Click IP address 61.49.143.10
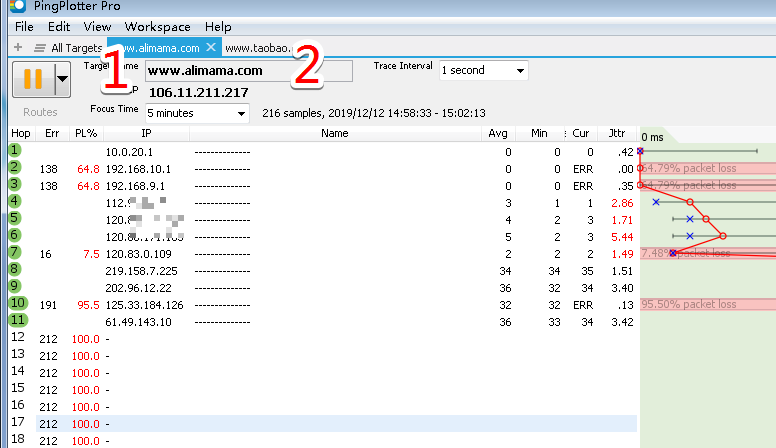The height and width of the screenshot is (448, 776). click(x=139, y=322)
